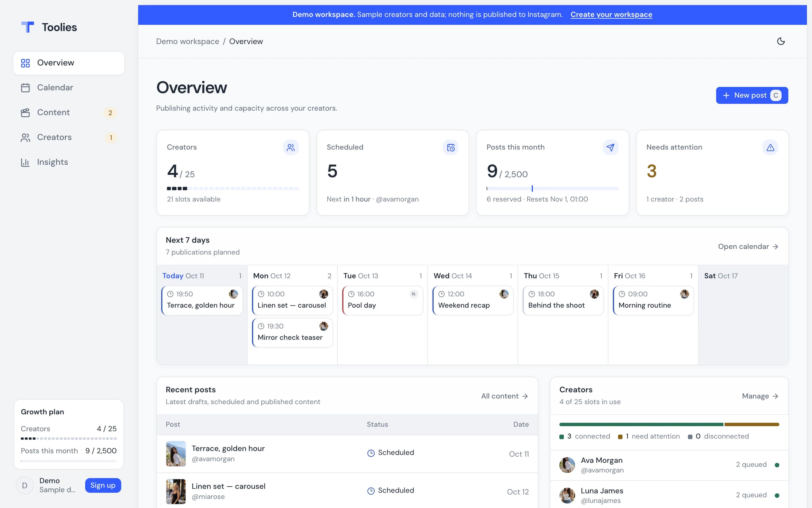Click the creators connection status bar
The height and width of the screenshot is (508, 812).
pos(669,424)
